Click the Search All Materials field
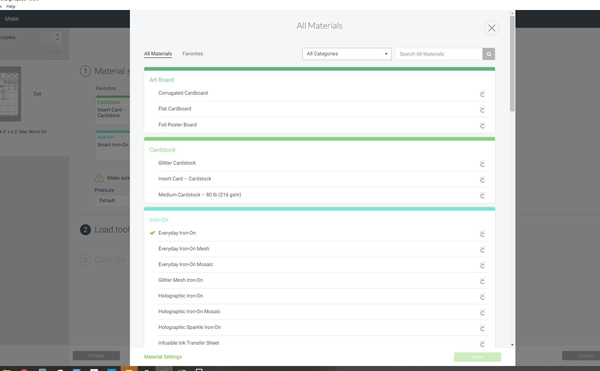The width and height of the screenshot is (600, 371). pos(439,54)
